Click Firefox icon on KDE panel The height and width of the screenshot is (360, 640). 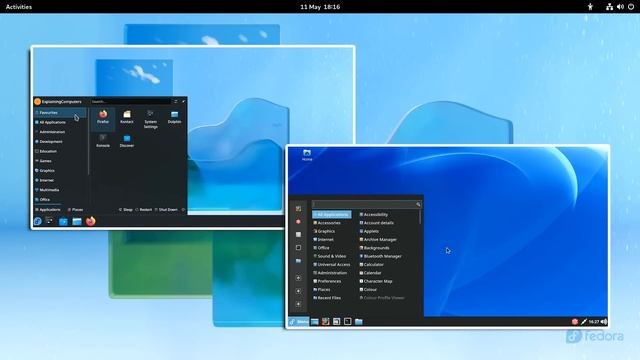pyautogui.click(x=91, y=221)
